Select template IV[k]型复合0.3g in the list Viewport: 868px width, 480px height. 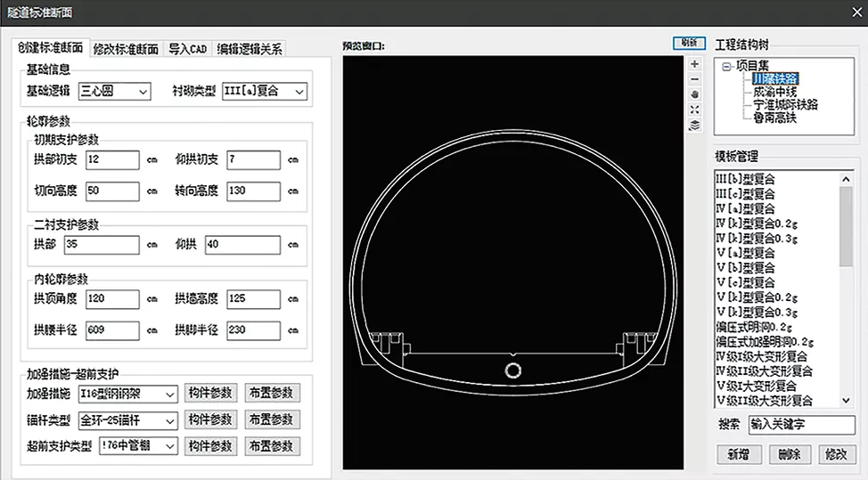click(757, 239)
